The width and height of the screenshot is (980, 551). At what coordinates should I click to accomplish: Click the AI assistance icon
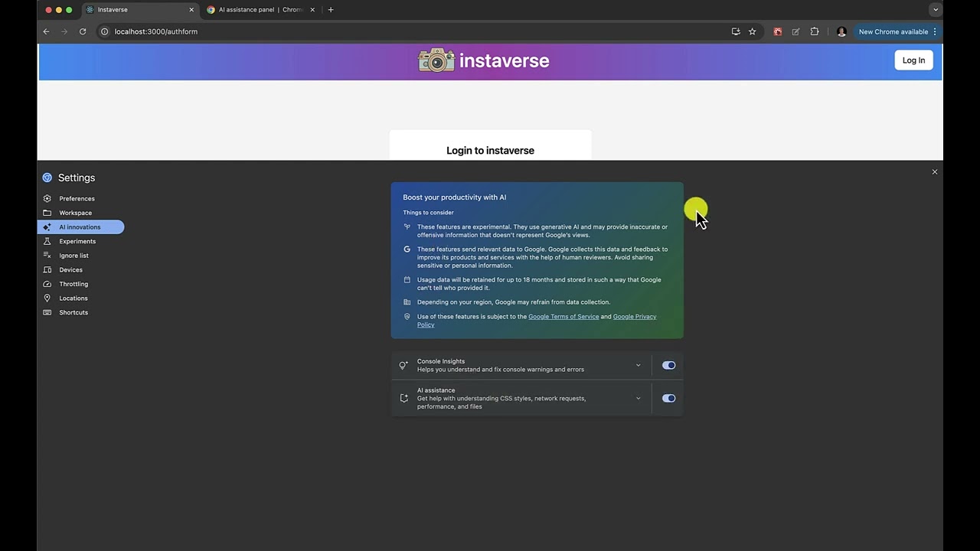403,399
